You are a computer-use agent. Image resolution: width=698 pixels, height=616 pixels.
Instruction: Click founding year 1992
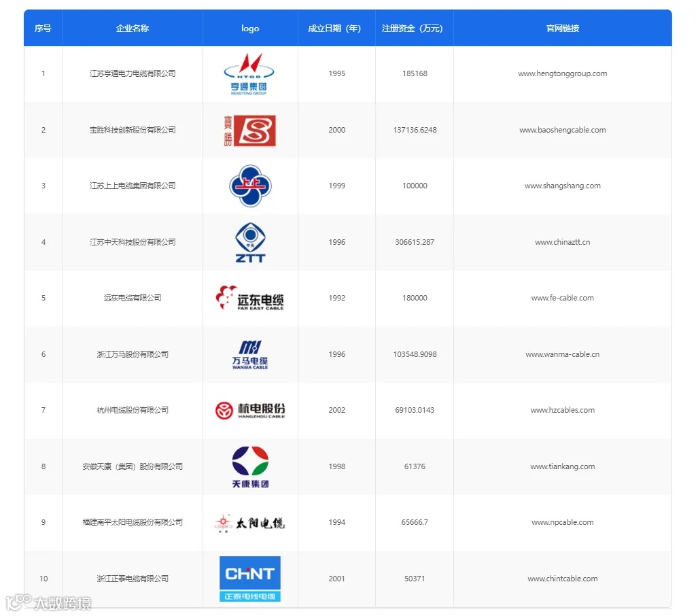click(336, 298)
